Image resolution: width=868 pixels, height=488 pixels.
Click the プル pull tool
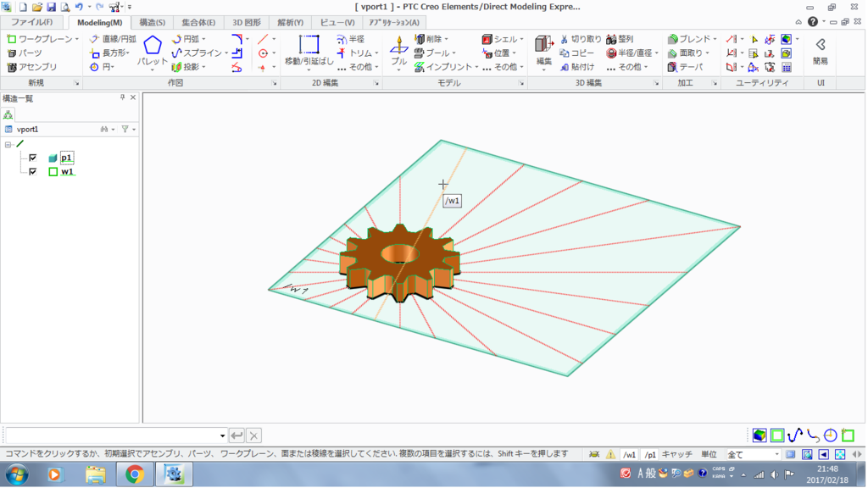point(398,52)
